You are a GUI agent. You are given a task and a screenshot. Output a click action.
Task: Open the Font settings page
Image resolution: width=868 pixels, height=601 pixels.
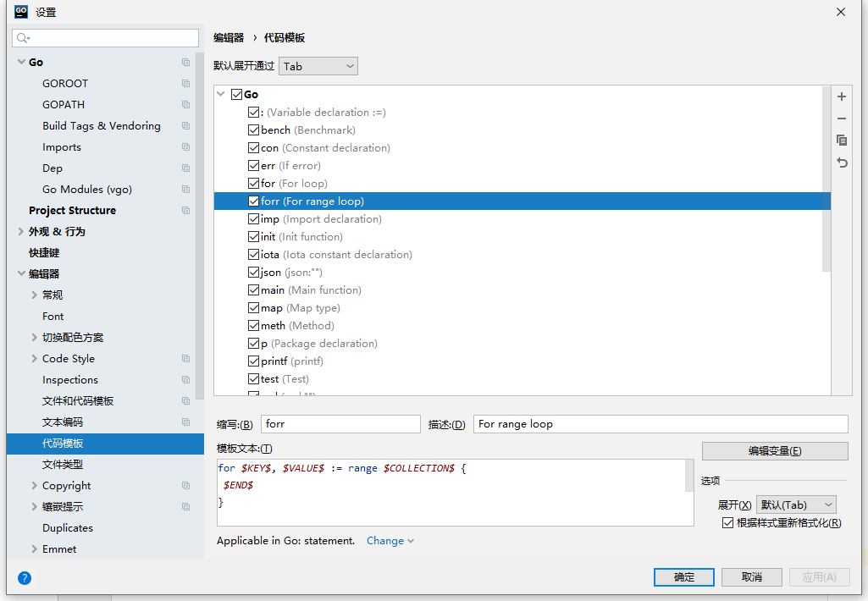pyautogui.click(x=53, y=316)
